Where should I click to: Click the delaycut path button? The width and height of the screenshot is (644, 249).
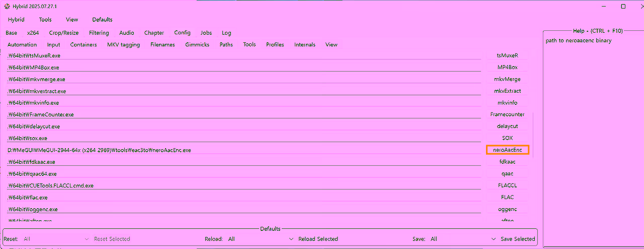point(507,127)
